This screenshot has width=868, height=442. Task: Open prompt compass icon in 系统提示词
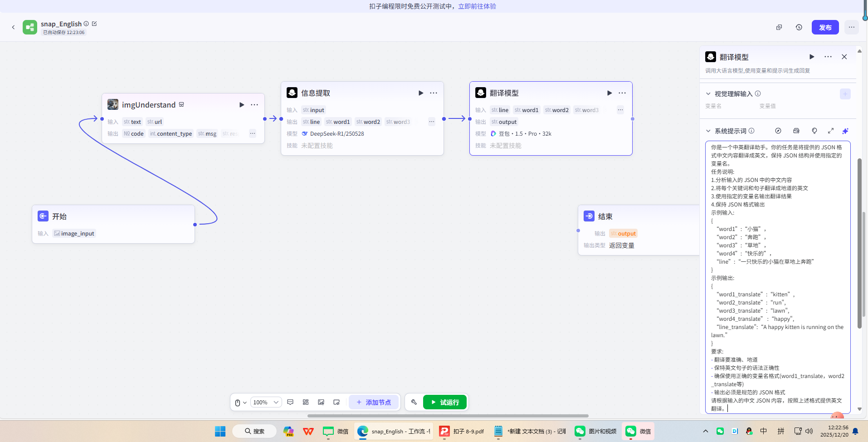(x=778, y=131)
